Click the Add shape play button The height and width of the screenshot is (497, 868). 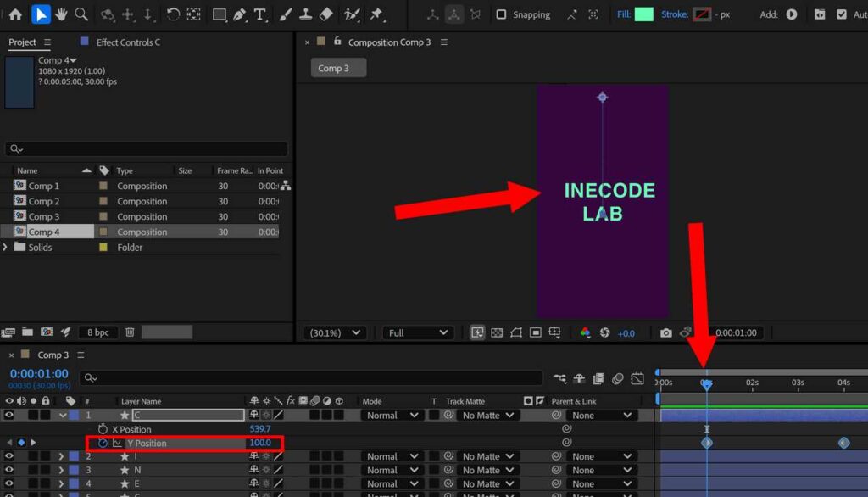point(792,14)
